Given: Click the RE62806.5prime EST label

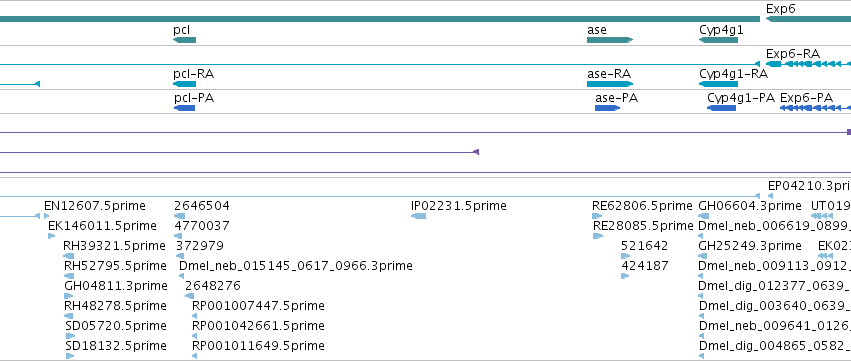Looking at the screenshot, I should [x=642, y=206].
